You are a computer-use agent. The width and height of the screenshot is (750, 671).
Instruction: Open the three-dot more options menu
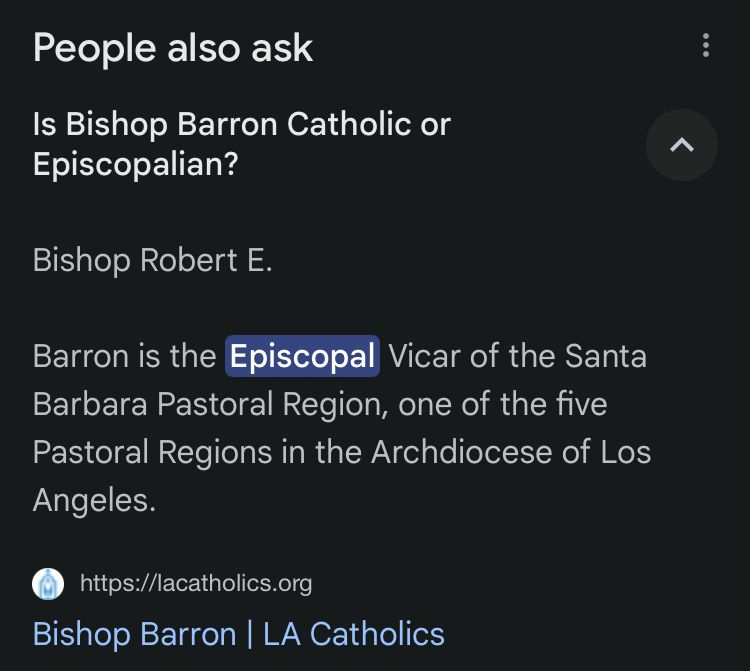(706, 46)
